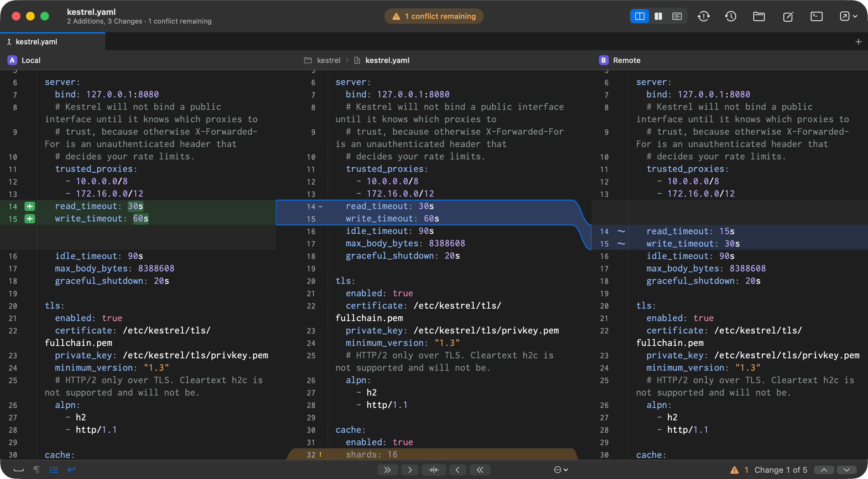Click 'minimum_version: "1.3"' in the merged pane

click(x=403, y=343)
